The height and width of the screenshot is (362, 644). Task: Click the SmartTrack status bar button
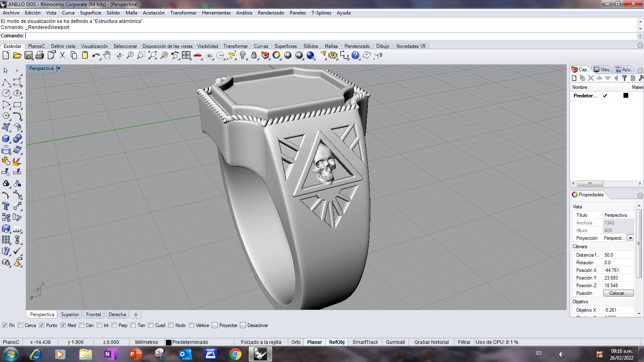pos(365,342)
